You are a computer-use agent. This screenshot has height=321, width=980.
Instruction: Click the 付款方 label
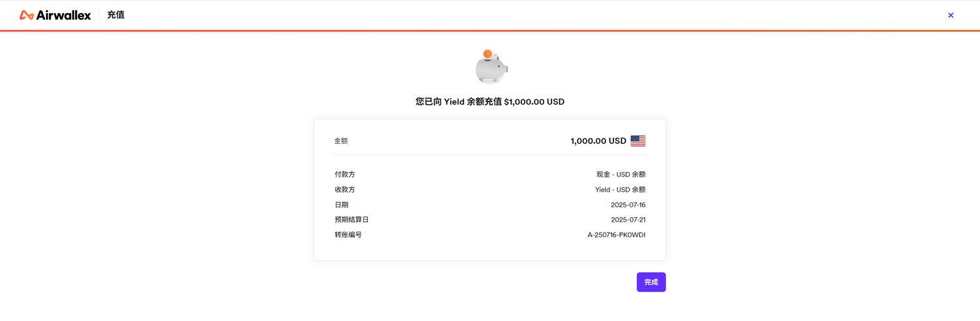point(345,175)
